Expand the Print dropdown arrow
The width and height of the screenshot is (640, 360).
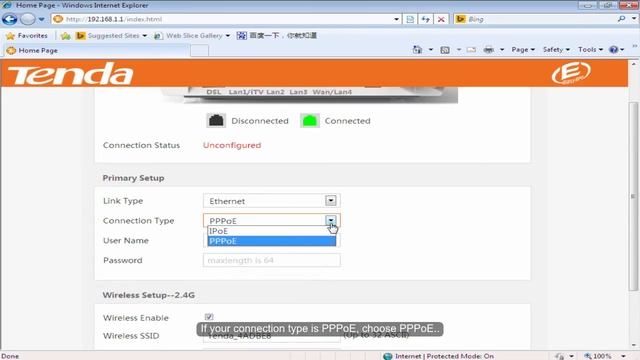pyautogui.click(x=502, y=50)
